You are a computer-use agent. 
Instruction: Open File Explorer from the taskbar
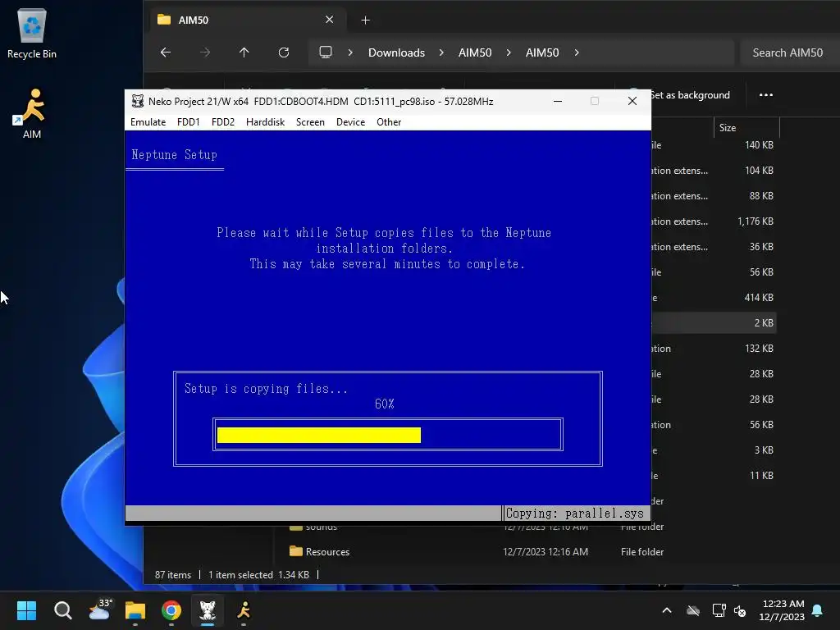135,610
